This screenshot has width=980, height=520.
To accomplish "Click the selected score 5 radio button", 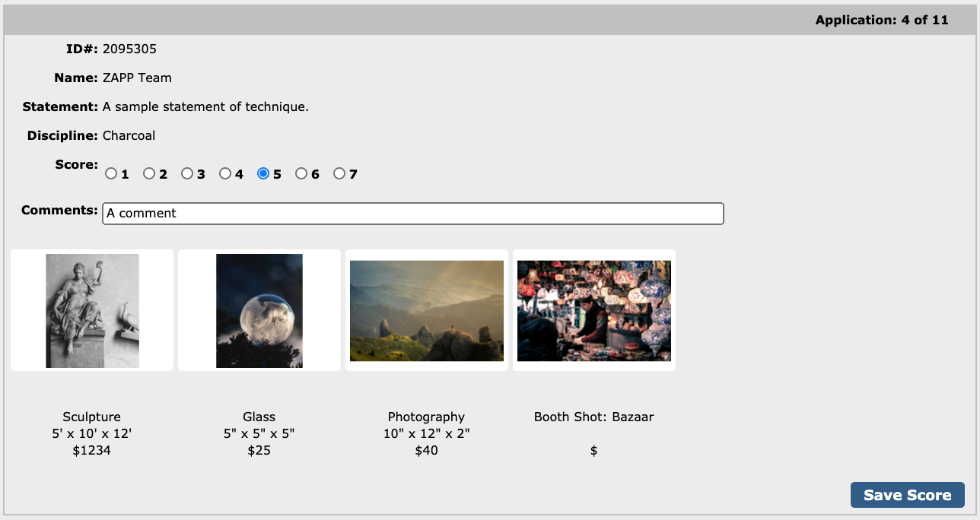I will [263, 173].
